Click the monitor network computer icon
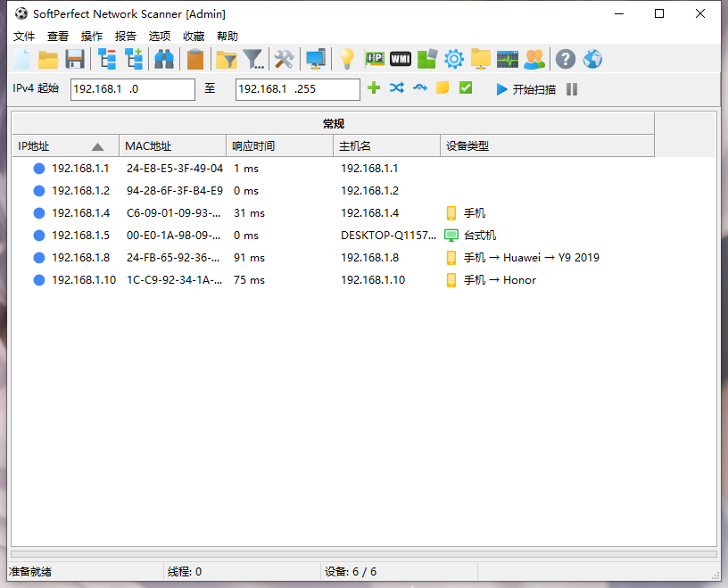 click(x=316, y=59)
